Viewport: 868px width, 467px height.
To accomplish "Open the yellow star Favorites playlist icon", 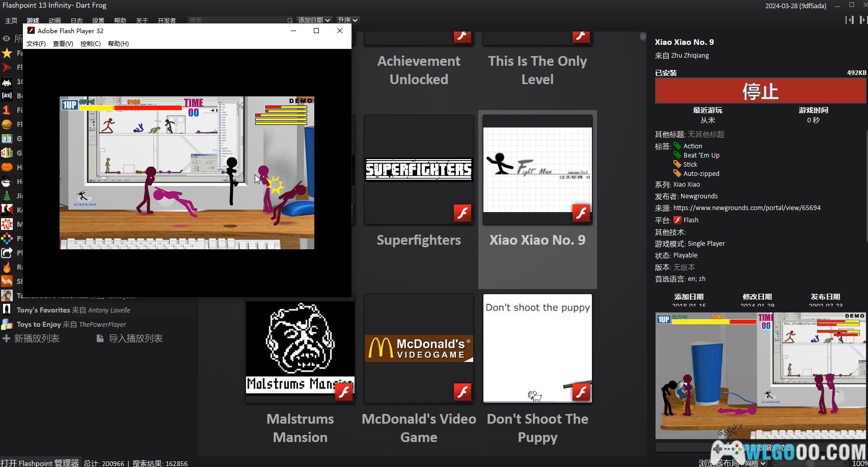I will (7, 53).
